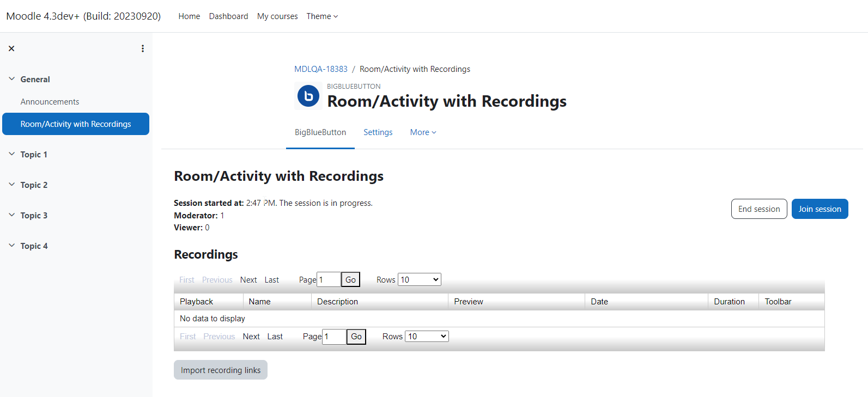Screen dimensions: 868x397
Task: Click Previous in the bottom paginator
Action: coord(219,337)
